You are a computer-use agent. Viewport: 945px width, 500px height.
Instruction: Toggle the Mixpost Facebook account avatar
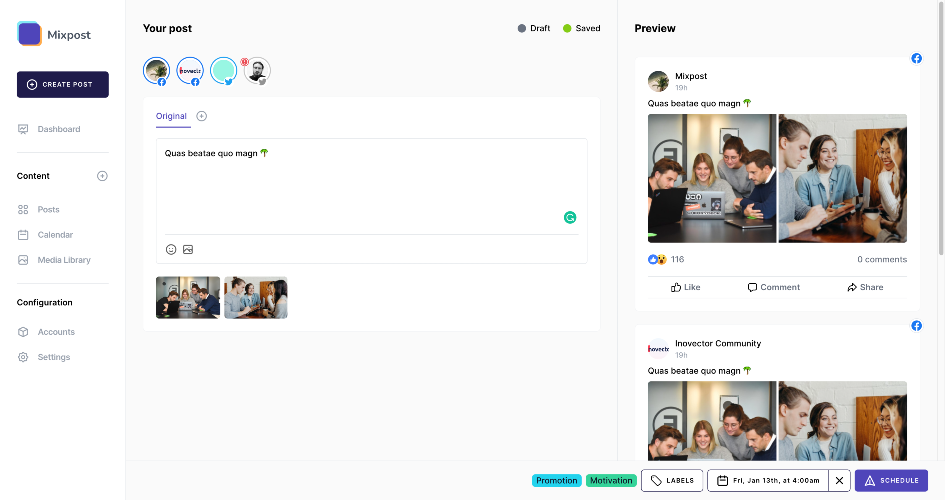[x=157, y=71]
